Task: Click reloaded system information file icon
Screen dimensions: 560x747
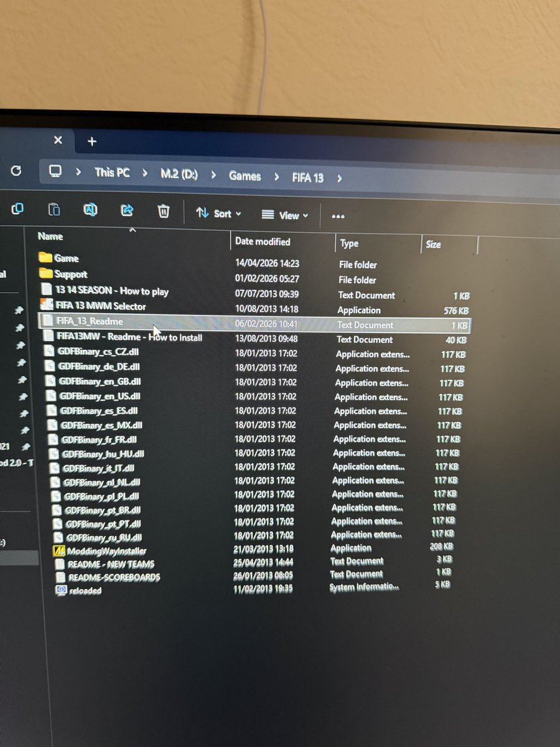Action: pyautogui.click(x=62, y=590)
